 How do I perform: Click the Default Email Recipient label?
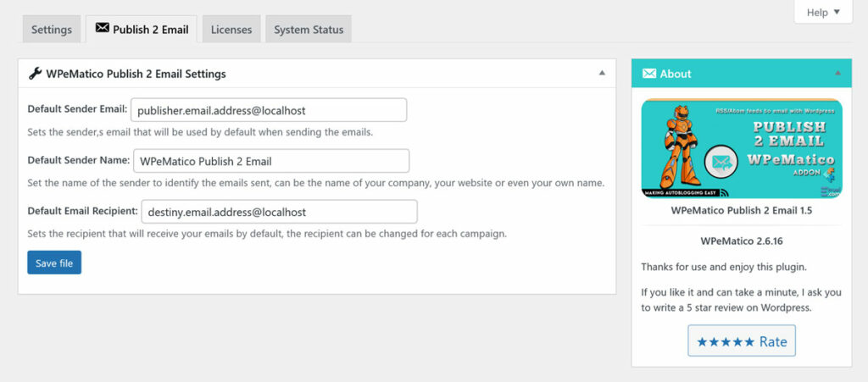click(82, 211)
